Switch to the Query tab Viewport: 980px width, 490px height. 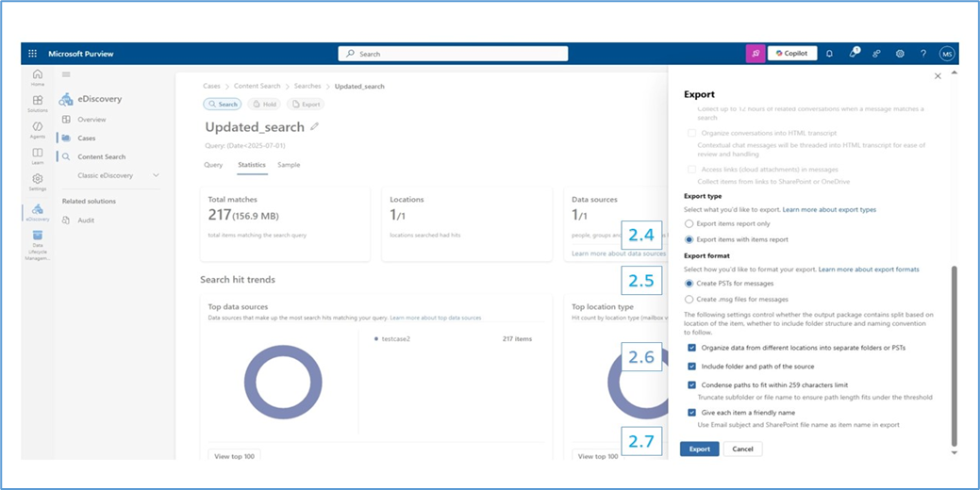[213, 165]
